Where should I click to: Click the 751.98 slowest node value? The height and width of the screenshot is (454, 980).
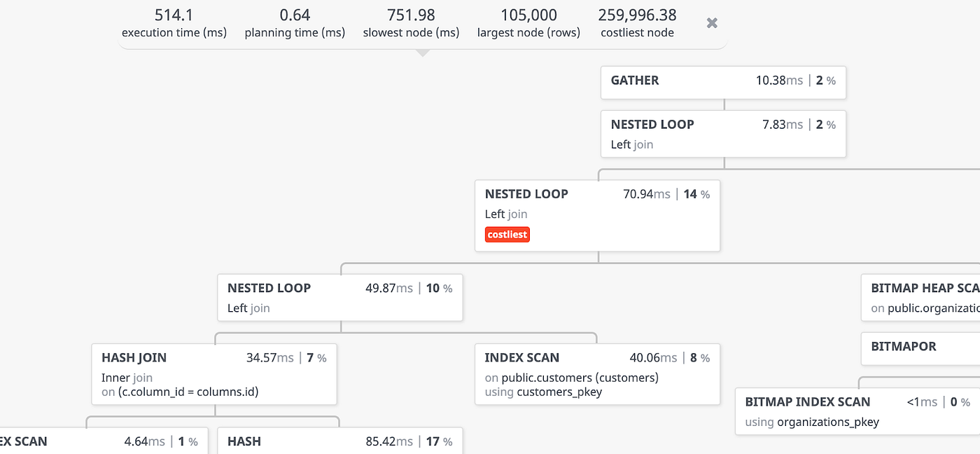[411, 15]
